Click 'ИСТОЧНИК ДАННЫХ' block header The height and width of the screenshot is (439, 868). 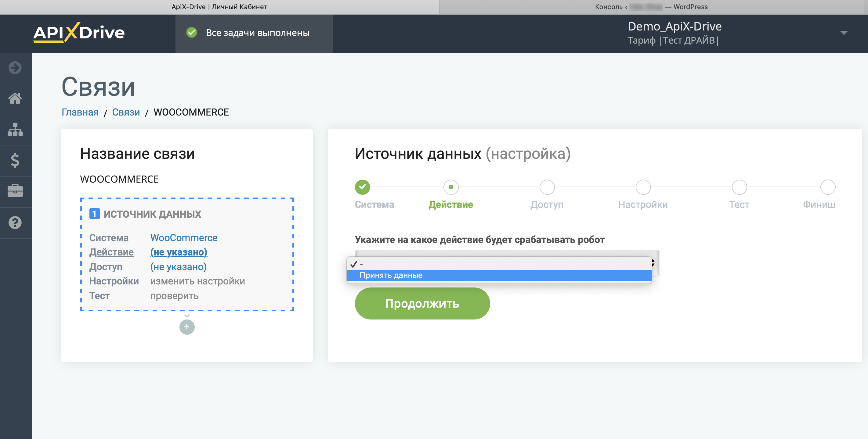click(152, 214)
